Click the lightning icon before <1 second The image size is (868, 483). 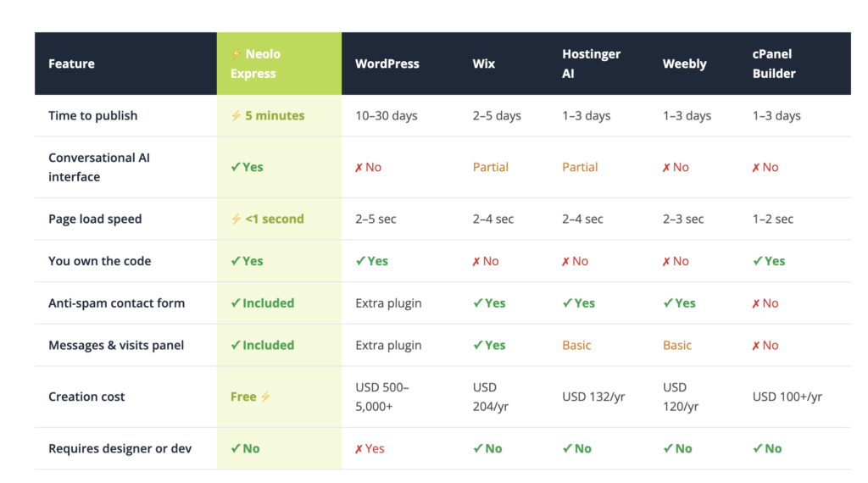pos(236,219)
